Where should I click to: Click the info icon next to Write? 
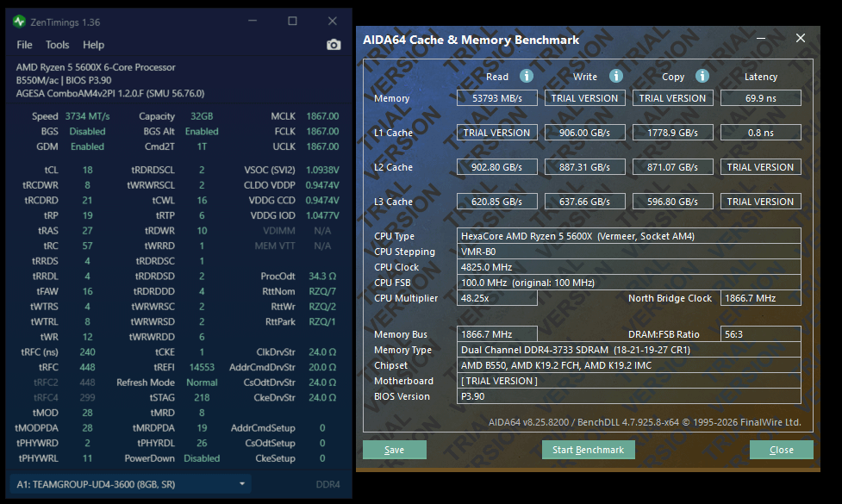tap(615, 76)
